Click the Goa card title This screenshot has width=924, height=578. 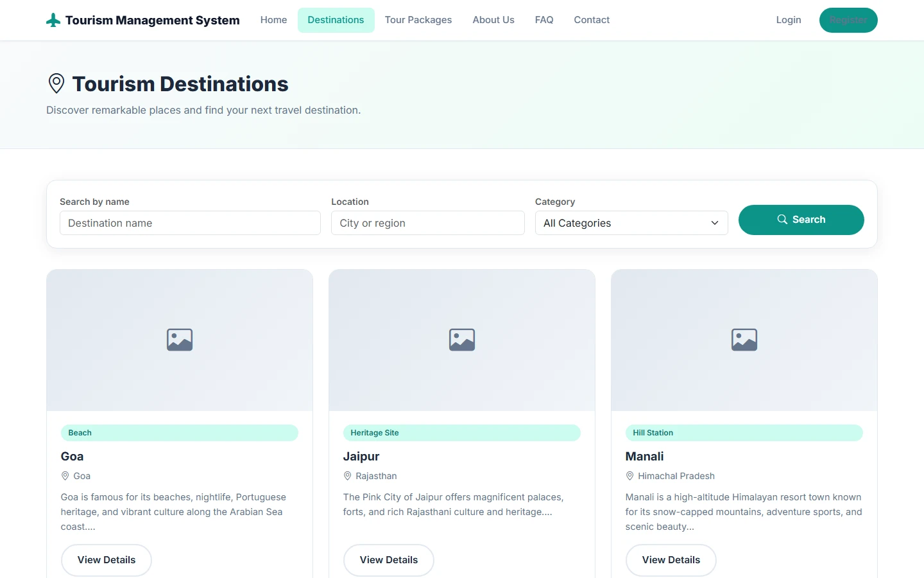click(x=72, y=457)
